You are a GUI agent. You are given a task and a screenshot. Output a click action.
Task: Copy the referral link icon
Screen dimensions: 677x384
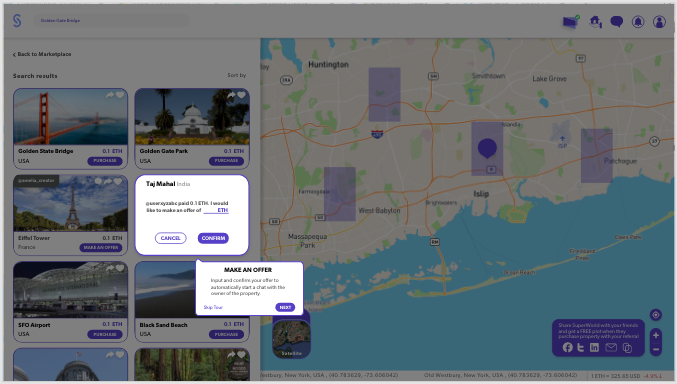pos(627,348)
